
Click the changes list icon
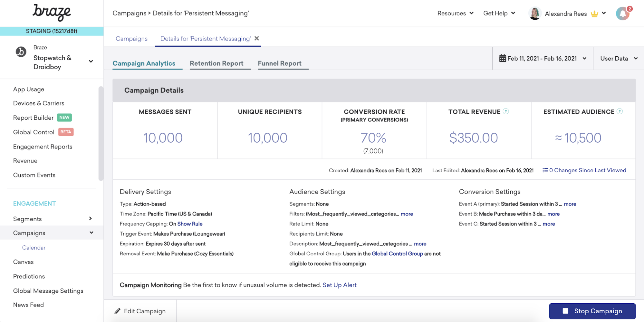[x=545, y=170]
